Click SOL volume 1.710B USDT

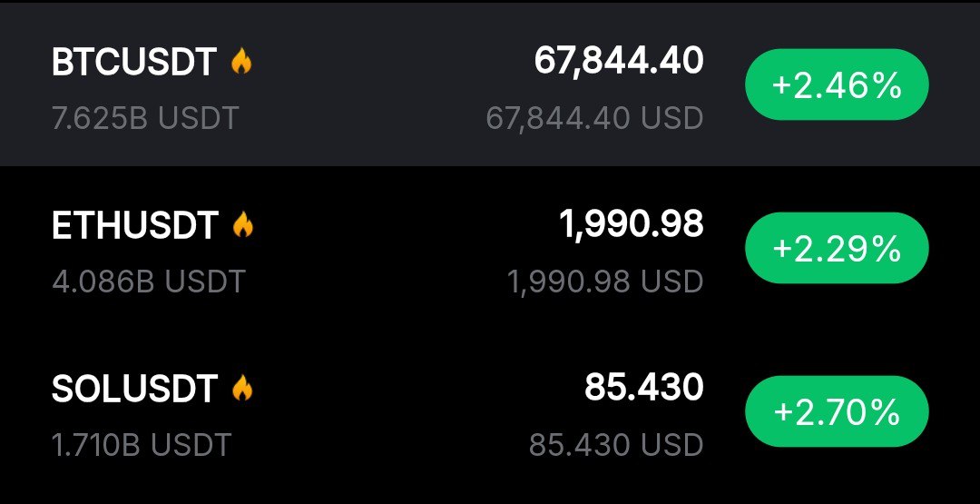click(x=142, y=445)
